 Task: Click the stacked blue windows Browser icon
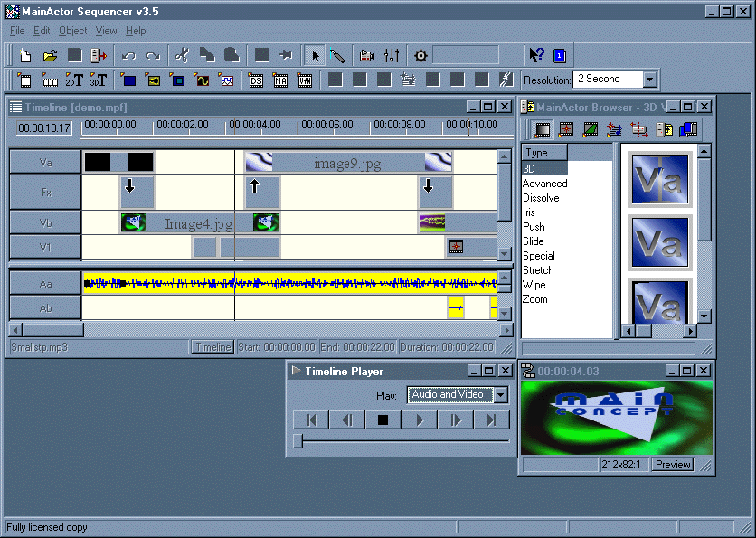tap(688, 129)
